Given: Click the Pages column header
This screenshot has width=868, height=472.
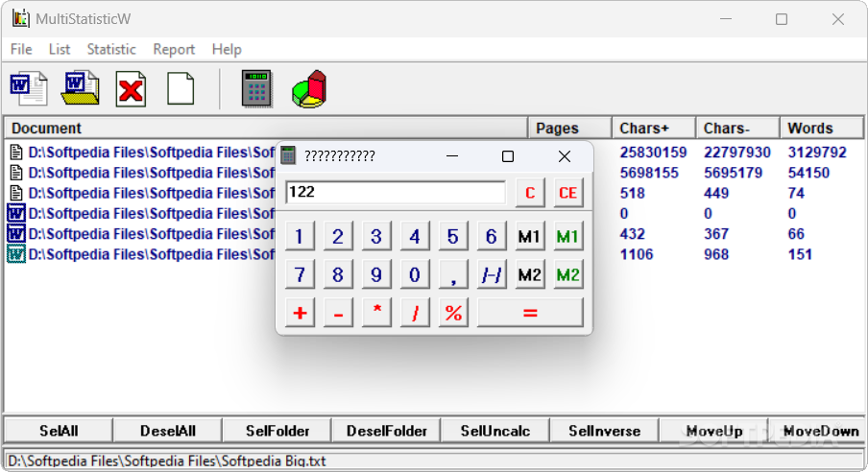Looking at the screenshot, I should (570, 128).
